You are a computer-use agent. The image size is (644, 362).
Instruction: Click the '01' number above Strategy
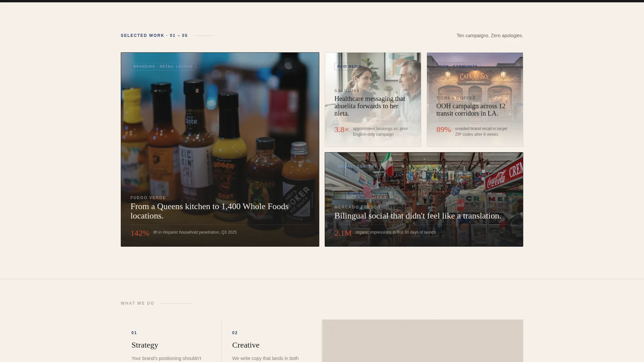(x=134, y=333)
